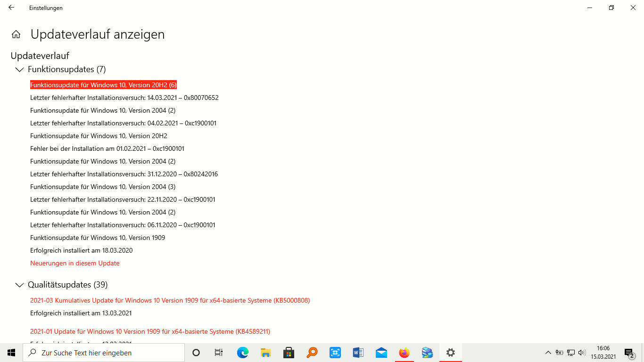Open the notification center with 2 alerts

(x=629, y=353)
